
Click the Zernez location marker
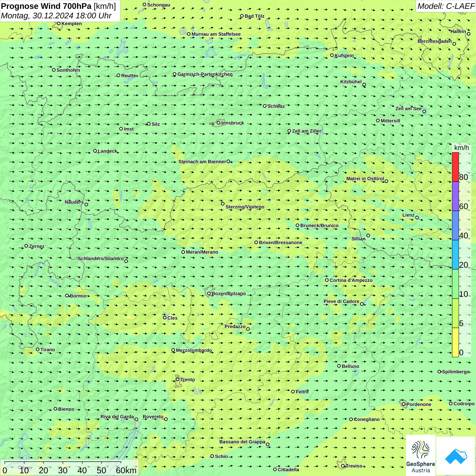26,246
